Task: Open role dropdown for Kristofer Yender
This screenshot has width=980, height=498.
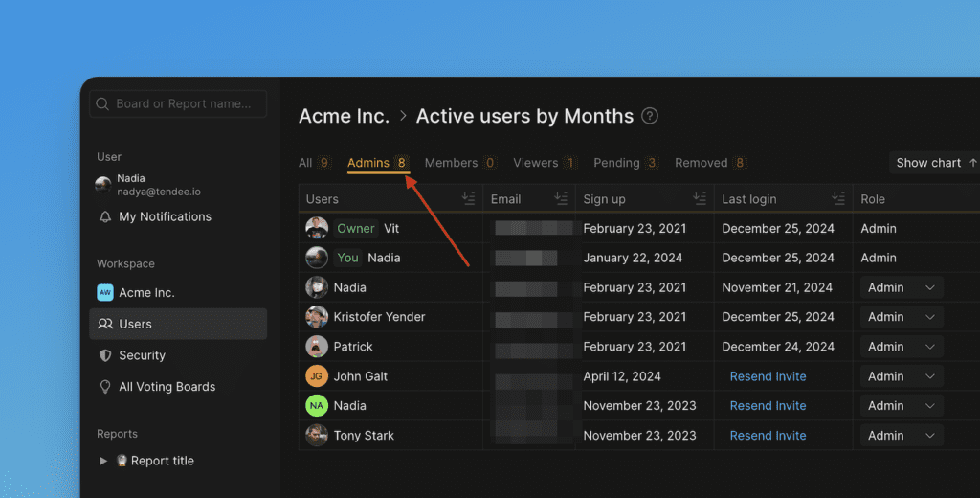Action: pos(901,317)
